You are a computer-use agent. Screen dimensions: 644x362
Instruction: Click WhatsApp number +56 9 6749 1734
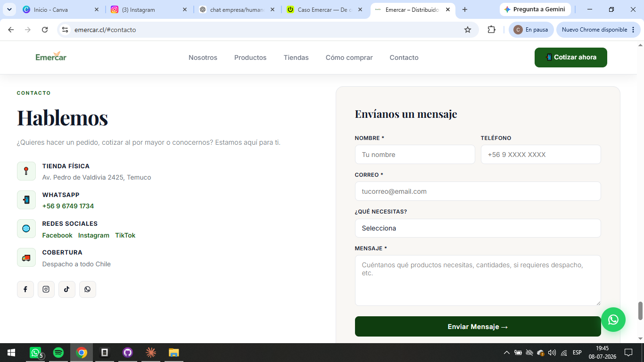(68, 206)
